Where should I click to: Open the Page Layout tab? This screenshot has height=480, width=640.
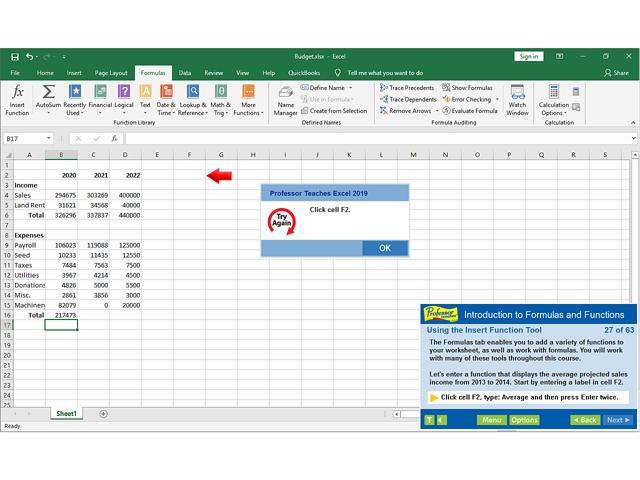(111, 73)
